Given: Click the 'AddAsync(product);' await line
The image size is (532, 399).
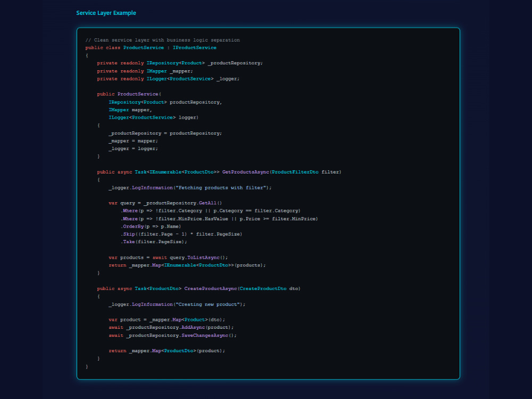Looking at the screenshot, I should 171,327.
